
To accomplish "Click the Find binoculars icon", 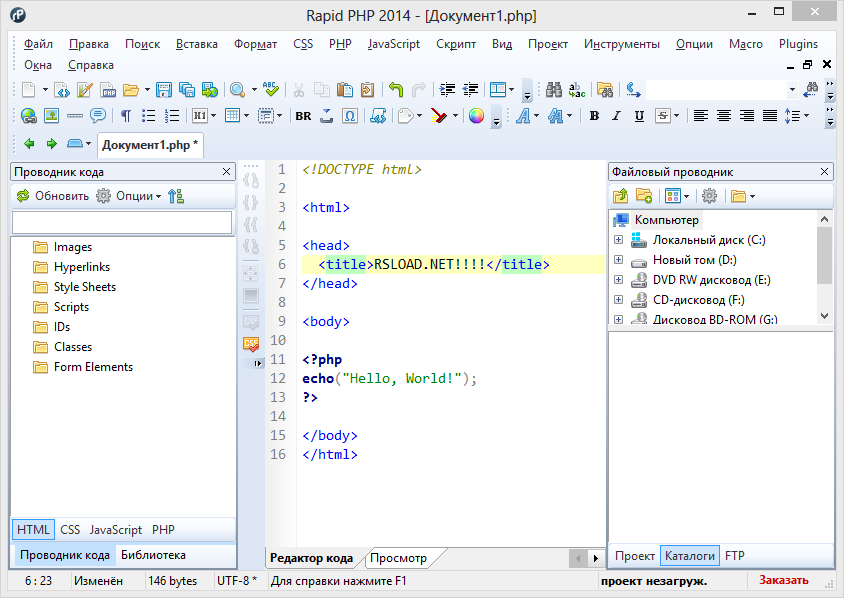I will (x=553, y=89).
